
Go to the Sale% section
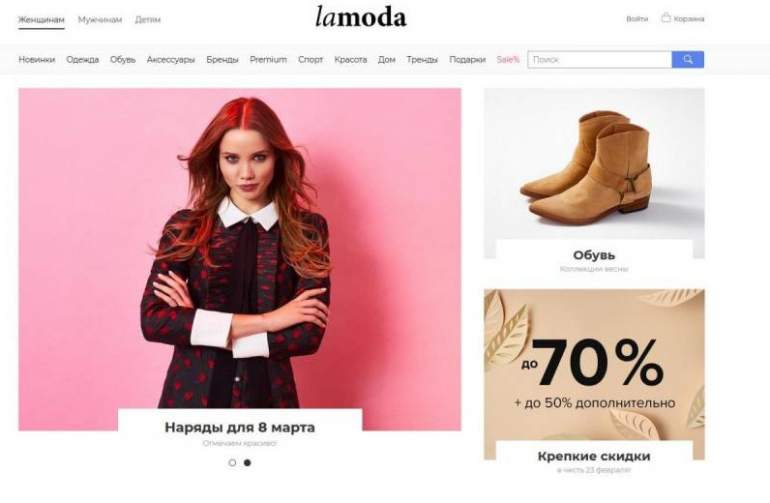(x=508, y=59)
